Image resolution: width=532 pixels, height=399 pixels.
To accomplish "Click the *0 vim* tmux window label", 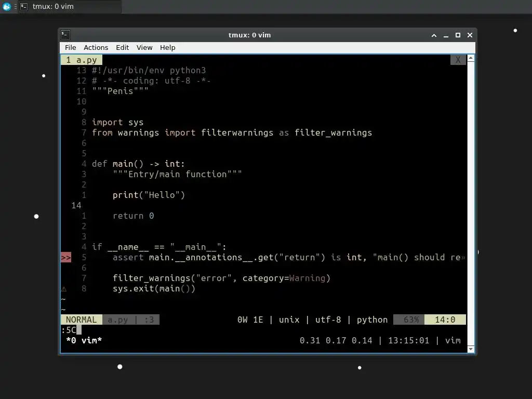I will (x=84, y=340).
